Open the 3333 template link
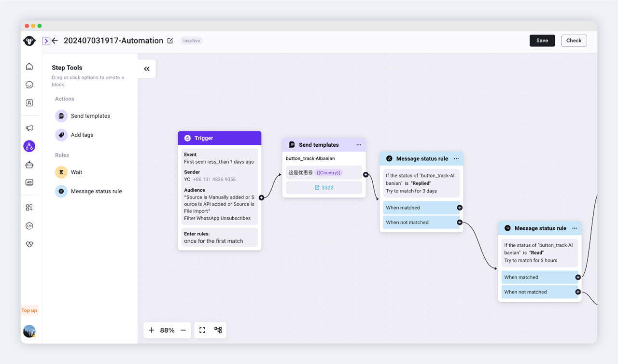The width and height of the screenshot is (618, 364). click(324, 188)
